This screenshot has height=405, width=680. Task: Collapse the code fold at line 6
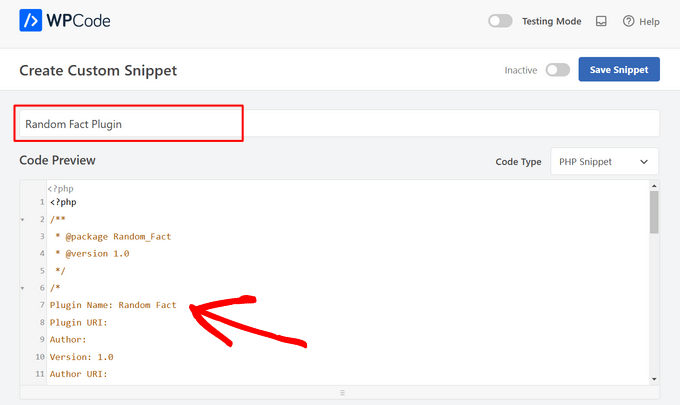(23, 288)
